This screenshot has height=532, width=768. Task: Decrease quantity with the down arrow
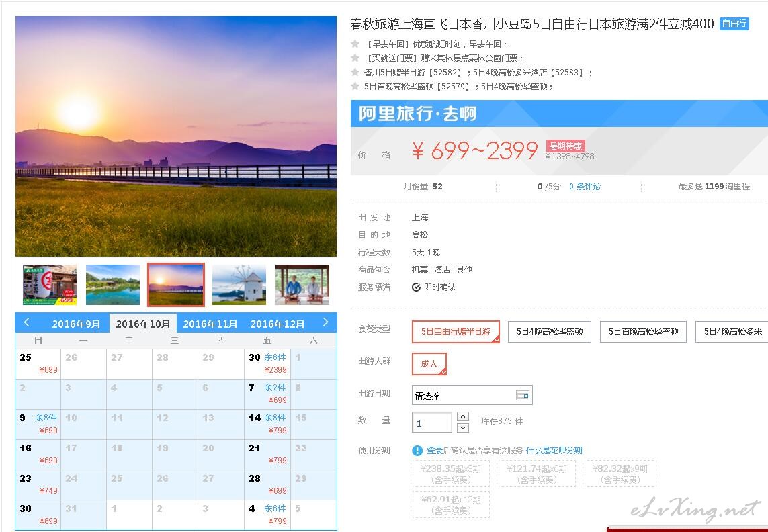coord(463,428)
